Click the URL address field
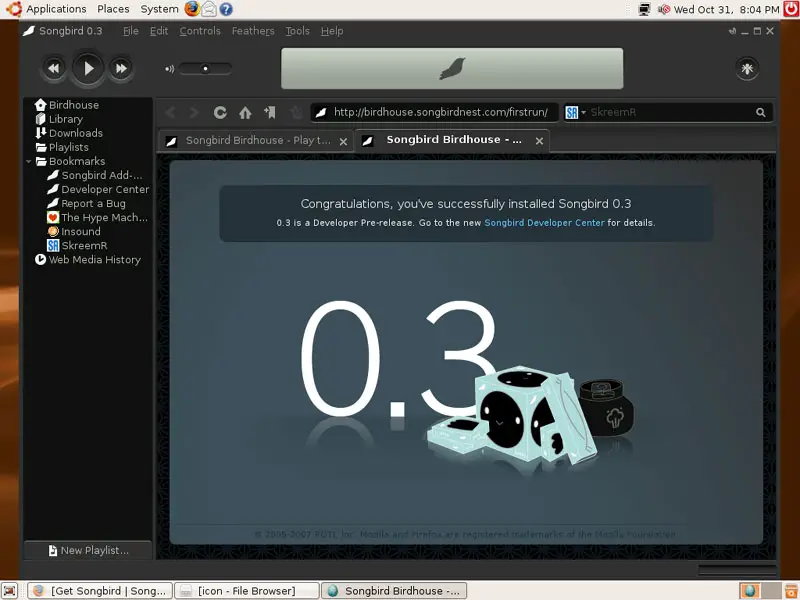Screen dimensions: 800x600 pyautogui.click(x=435, y=112)
